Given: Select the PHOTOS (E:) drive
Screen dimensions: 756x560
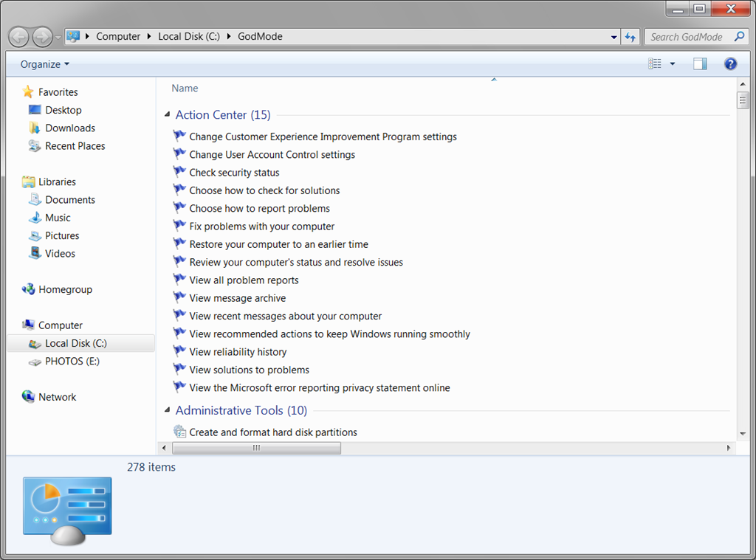Looking at the screenshot, I should click(x=72, y=362).
